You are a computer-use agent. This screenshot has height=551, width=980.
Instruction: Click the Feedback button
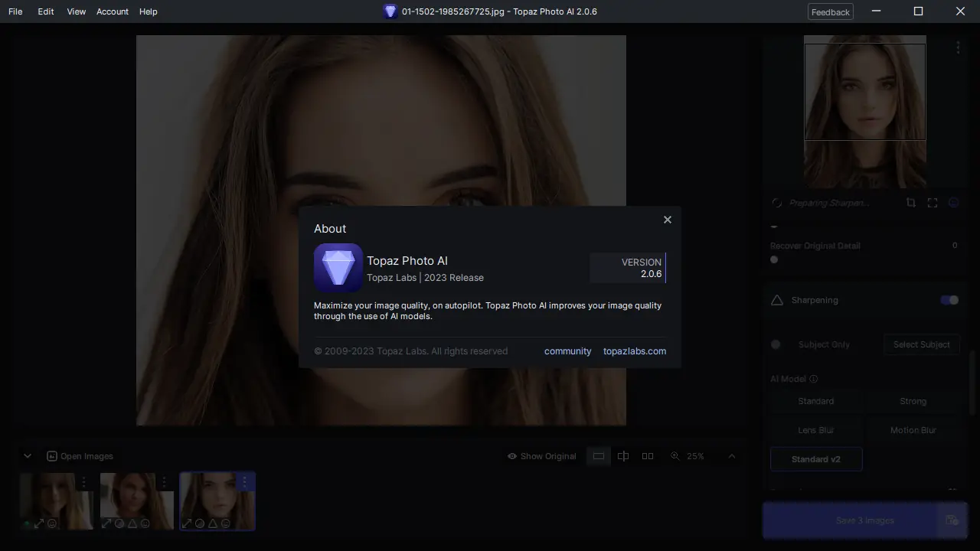coord(831,11)
